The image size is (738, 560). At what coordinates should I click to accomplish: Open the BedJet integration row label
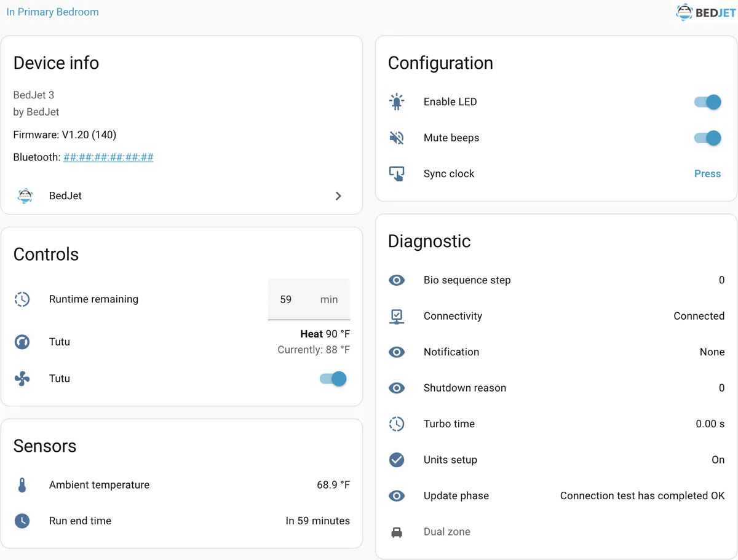(65, 196)
